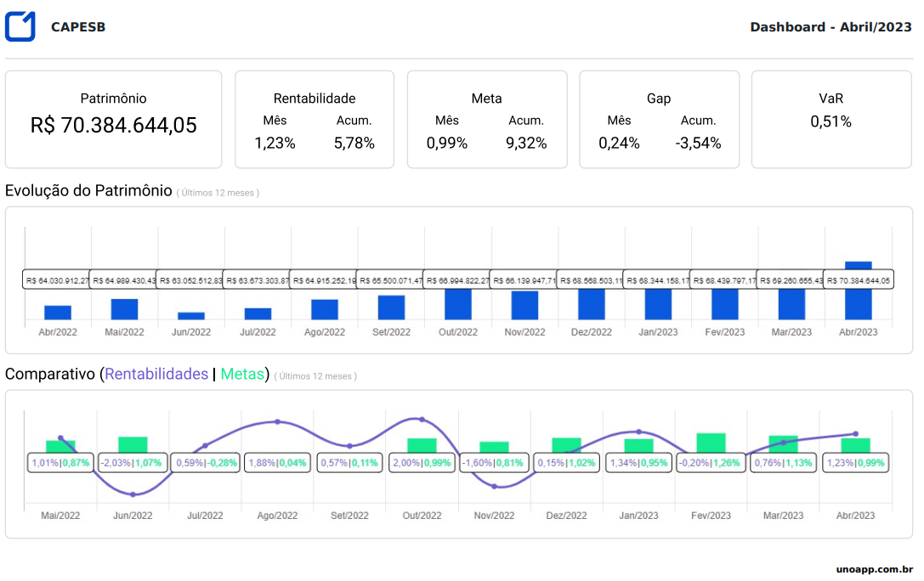Click the 1,23%|0,99% label for Abr/2023
This screenshot has height=581, width=924.
tap(855, 463)
